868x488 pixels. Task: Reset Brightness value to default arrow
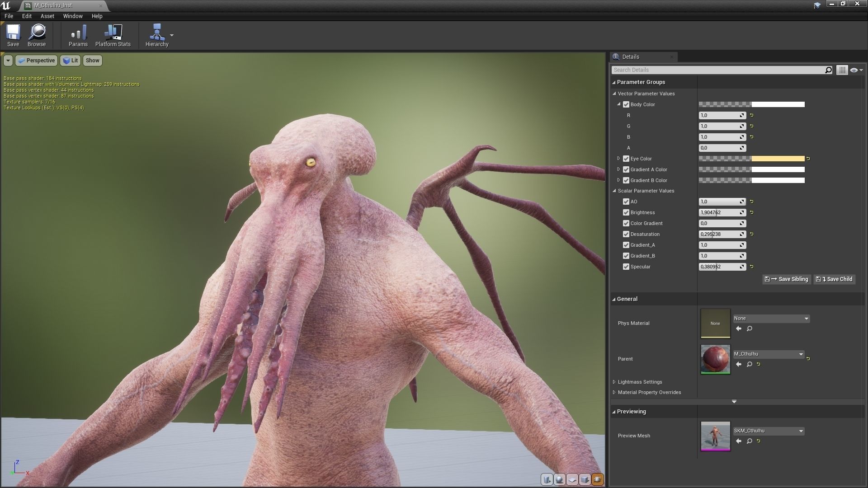click(752, 212)
